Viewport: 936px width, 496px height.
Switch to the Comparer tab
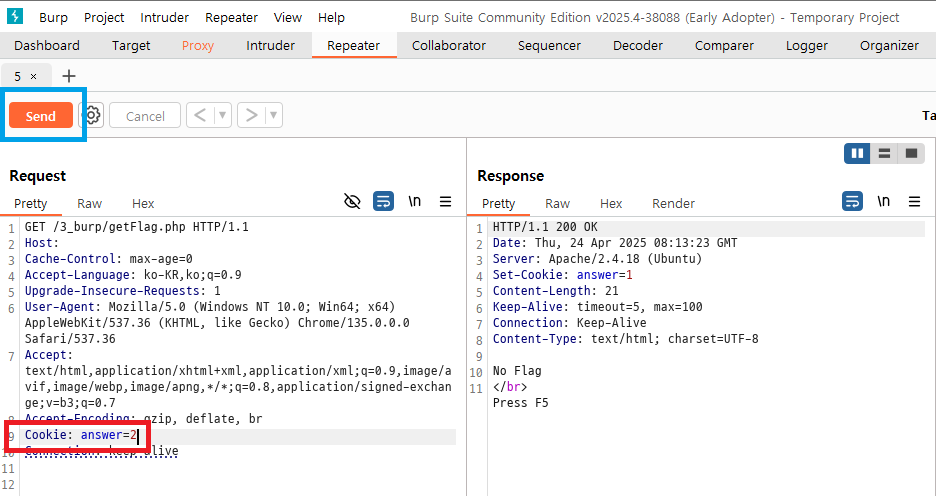click(724, 45)
